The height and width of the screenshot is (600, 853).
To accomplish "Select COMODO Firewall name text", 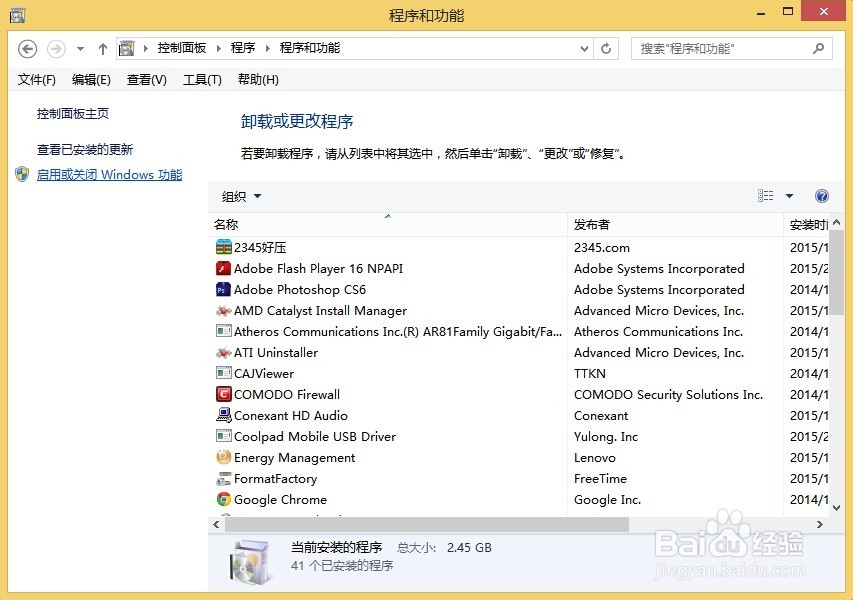I will click(287, 394).
